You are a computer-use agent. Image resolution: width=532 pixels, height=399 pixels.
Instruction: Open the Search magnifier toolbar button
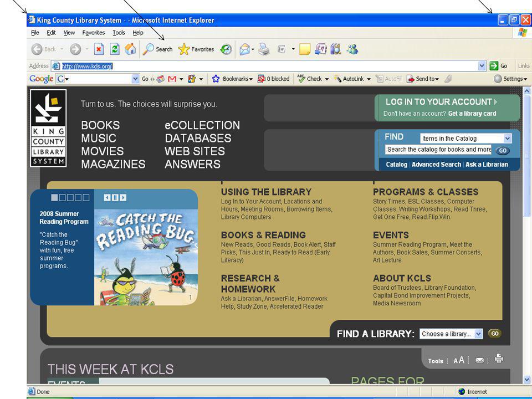click(157, 49)
